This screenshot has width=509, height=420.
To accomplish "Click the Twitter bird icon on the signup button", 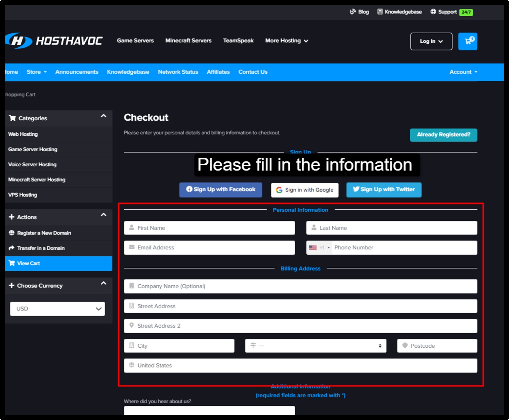I will point(356,189).
